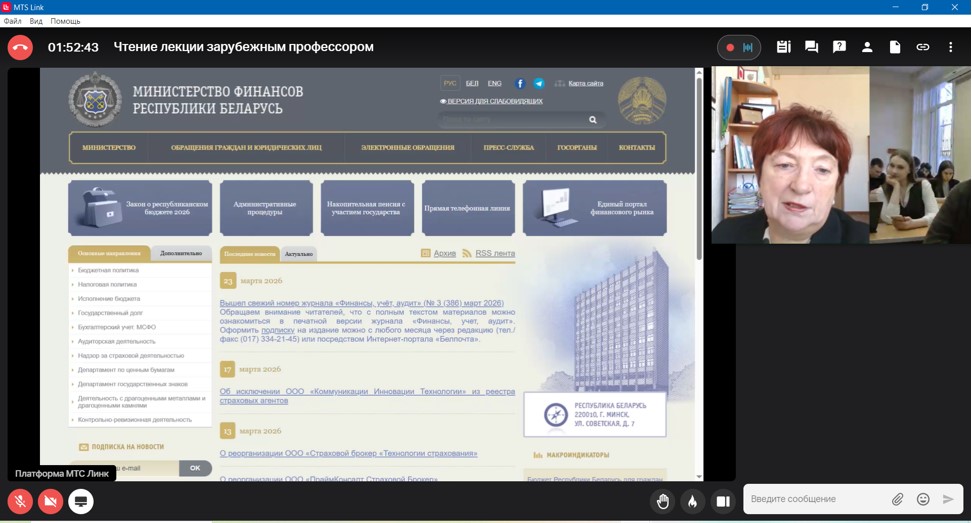Show the participants list icon
972x523 pixels.
pyautogui.click(x=867, y=47)
